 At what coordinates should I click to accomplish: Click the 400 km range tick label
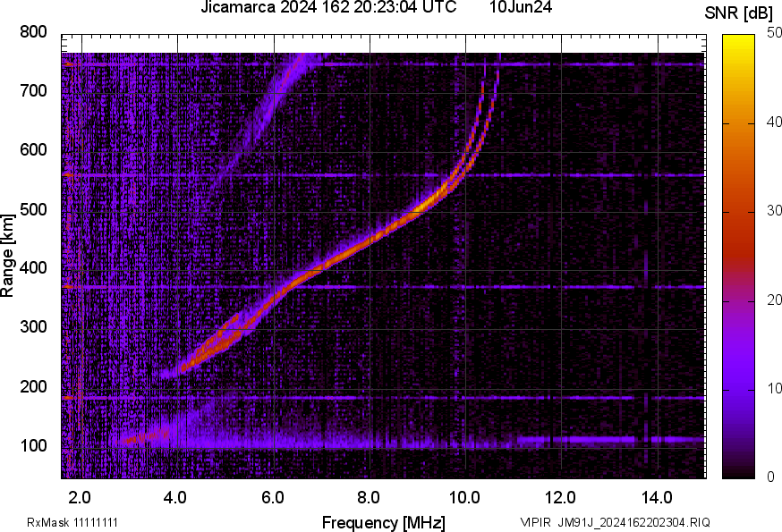[33, 267]
